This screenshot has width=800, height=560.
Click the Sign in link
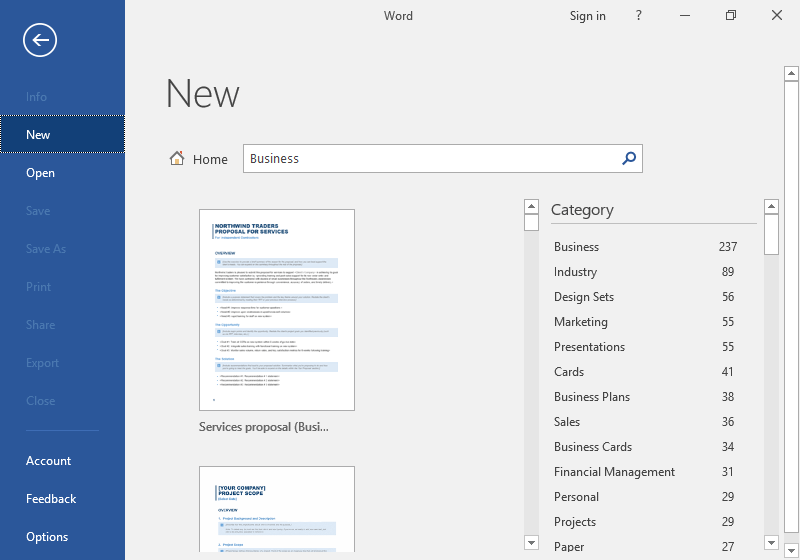(587, 16)
